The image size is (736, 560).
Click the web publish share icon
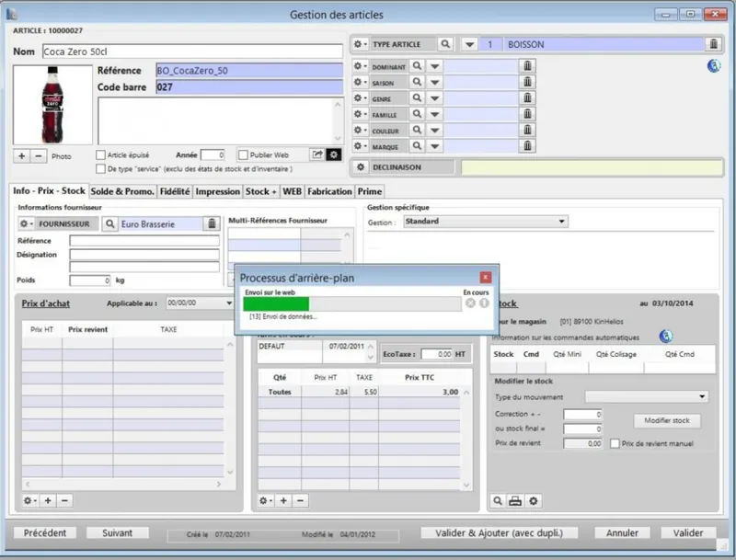coord(317,154)
